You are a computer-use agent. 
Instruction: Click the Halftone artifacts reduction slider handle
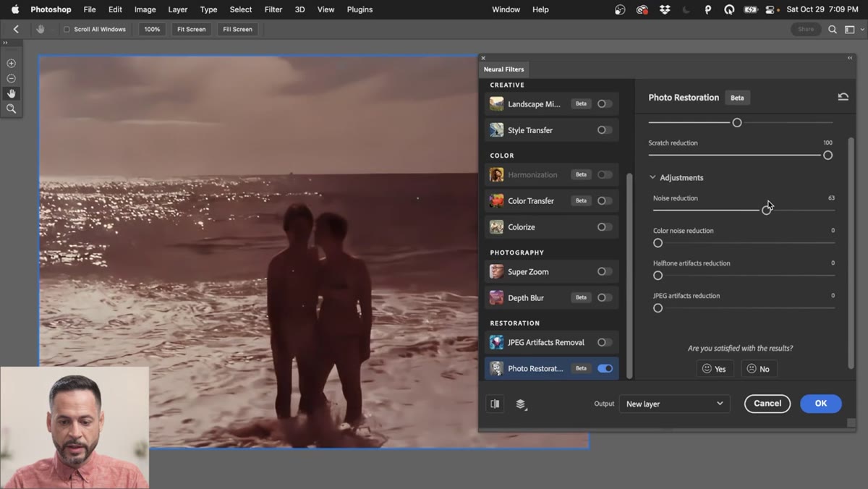tap(658, 276)
